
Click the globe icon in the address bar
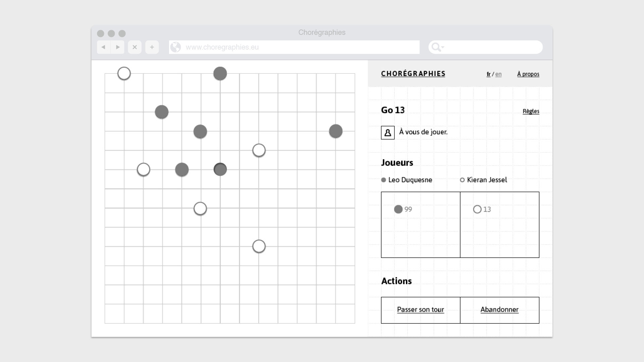click(x=175, y=47)
